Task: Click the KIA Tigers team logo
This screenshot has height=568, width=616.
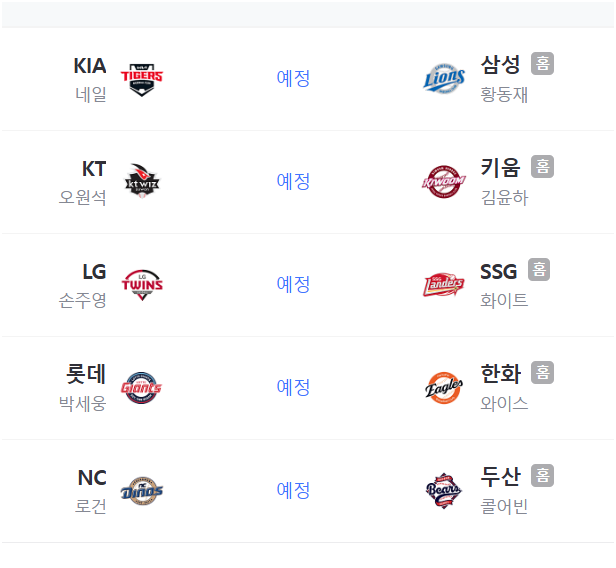Action: pos(142,79)
